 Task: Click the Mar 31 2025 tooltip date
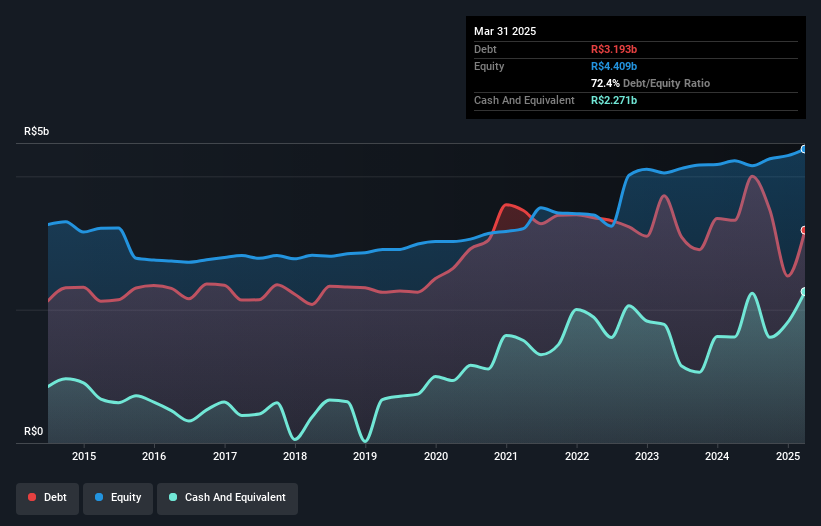(505, 31)
